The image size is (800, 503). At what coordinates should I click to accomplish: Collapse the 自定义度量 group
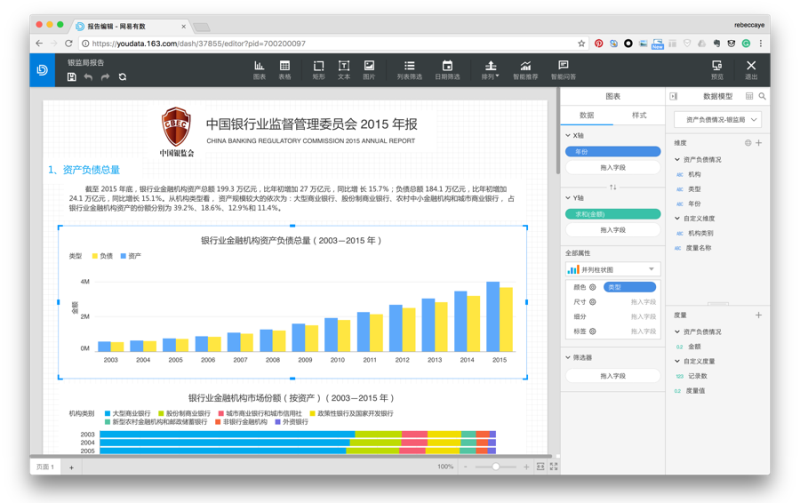[x=678, y=361]
